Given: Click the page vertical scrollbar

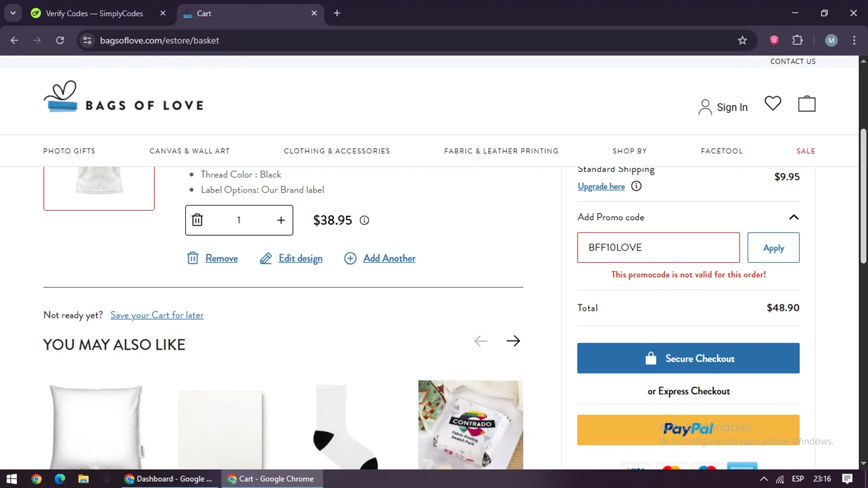Looking at the screenshot, I should pos(863,197).
